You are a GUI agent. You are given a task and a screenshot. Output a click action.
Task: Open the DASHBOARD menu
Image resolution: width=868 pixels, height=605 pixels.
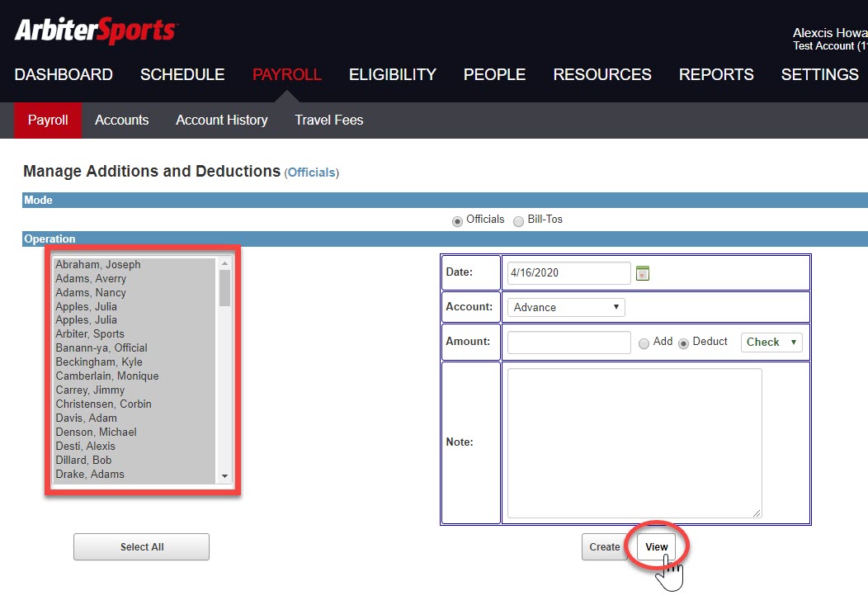pos(64,74)
